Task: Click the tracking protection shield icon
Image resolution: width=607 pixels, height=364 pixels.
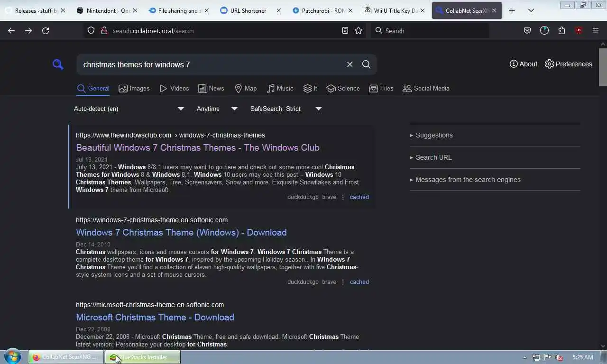Action: (91, 31)
